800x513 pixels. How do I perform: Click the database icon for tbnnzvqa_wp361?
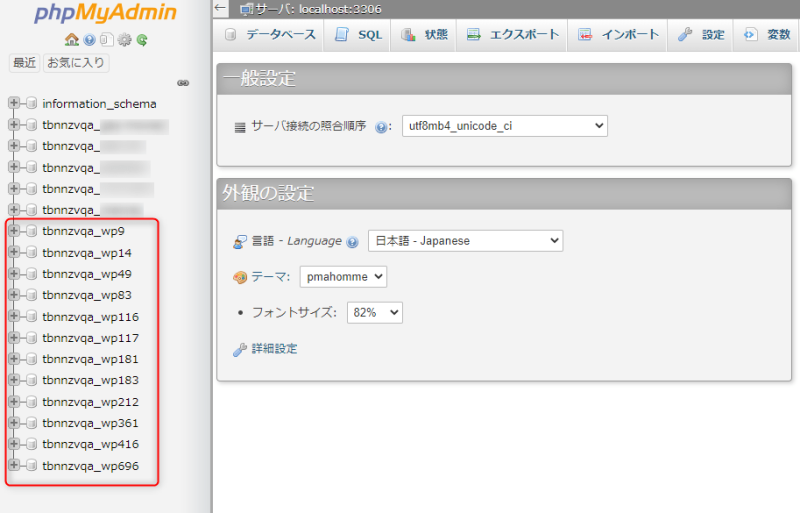pyautogui.click(x=32, y=423)
